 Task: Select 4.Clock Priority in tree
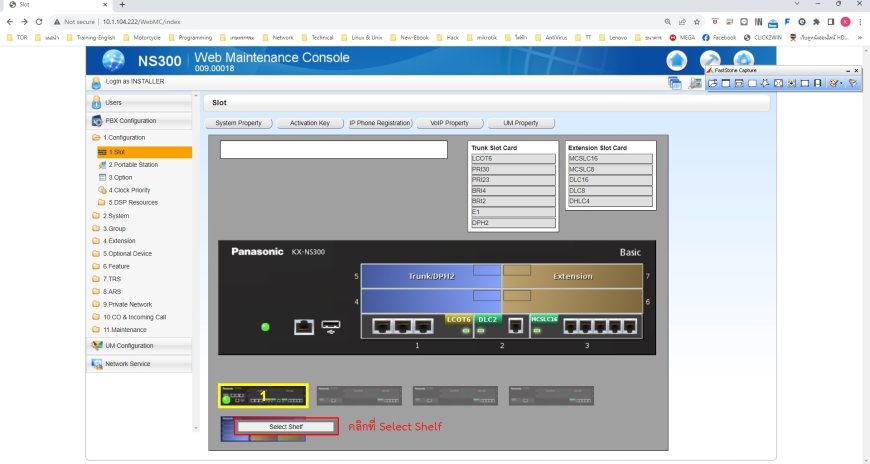point(124,190)
